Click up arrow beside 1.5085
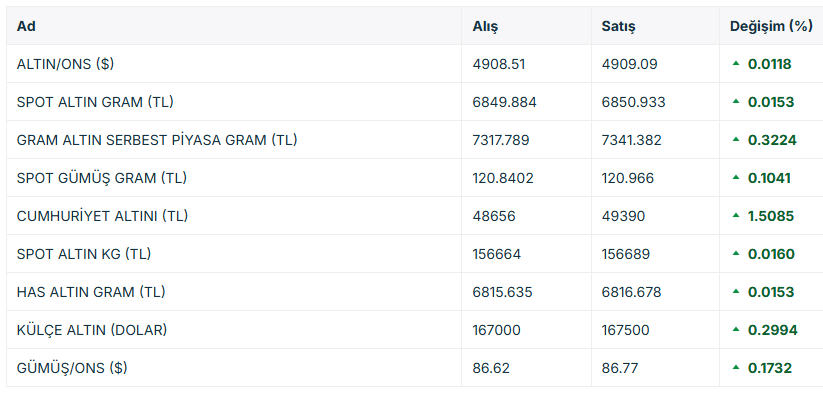The height and width of the screenshot is (397, 823). (x=736, y=215)
